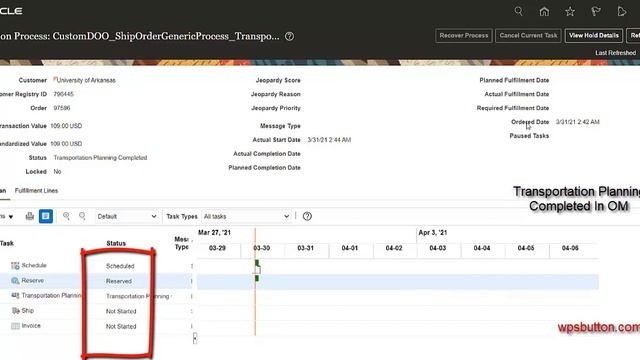Select the Ship task row
The image size is (640, 360).
tap(96, 311)
